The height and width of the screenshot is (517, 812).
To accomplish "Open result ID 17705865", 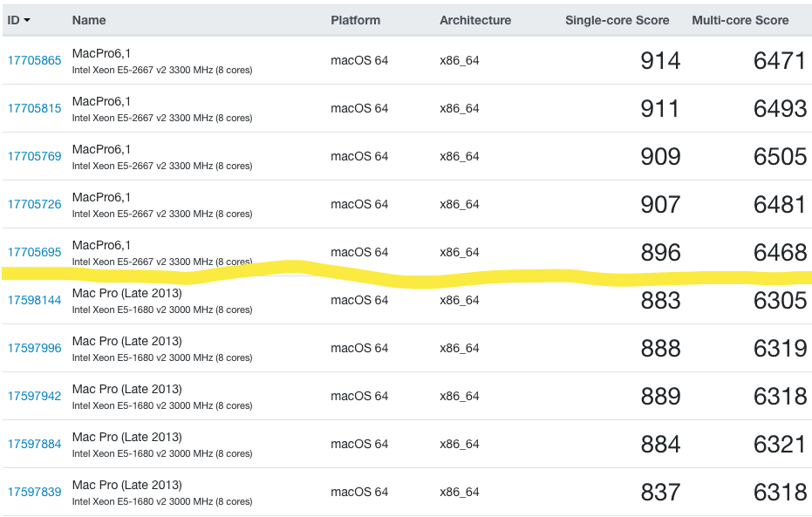I will pos(34,60).
